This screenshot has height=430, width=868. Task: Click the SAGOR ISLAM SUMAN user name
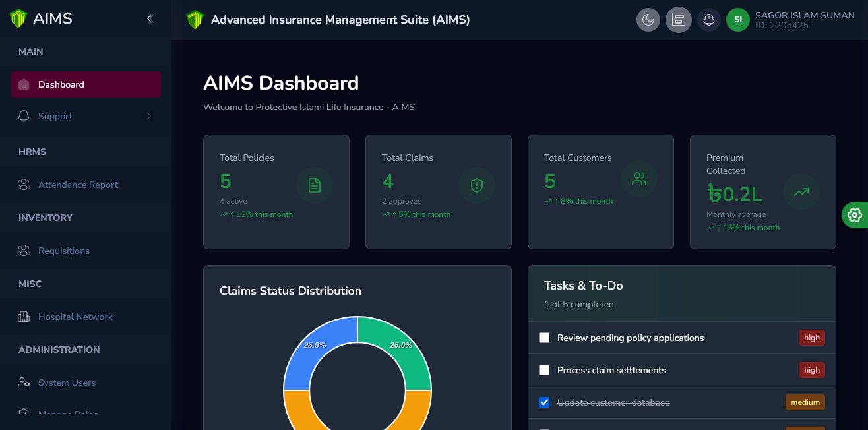[x=805, y=15]
